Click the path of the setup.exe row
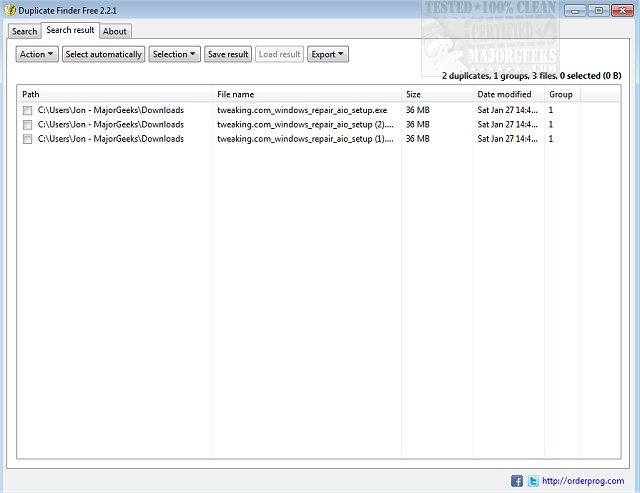Viewport: 640px width, 493px height. click(x=111, y=110)
